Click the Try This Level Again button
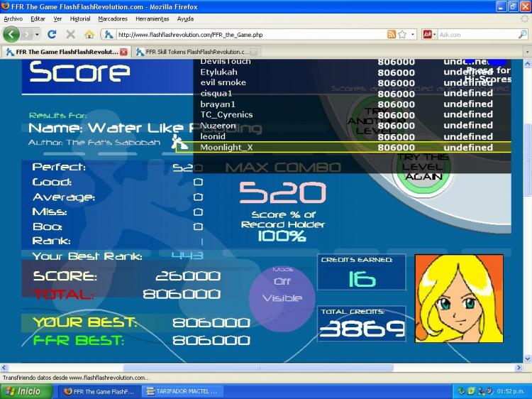Image resolution: width=532 pixels, height=399 pixels. (423, 168)
